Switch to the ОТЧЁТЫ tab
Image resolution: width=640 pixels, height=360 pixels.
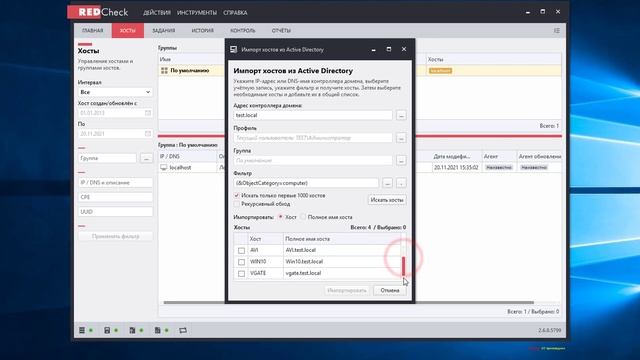(x=281, y=31)
